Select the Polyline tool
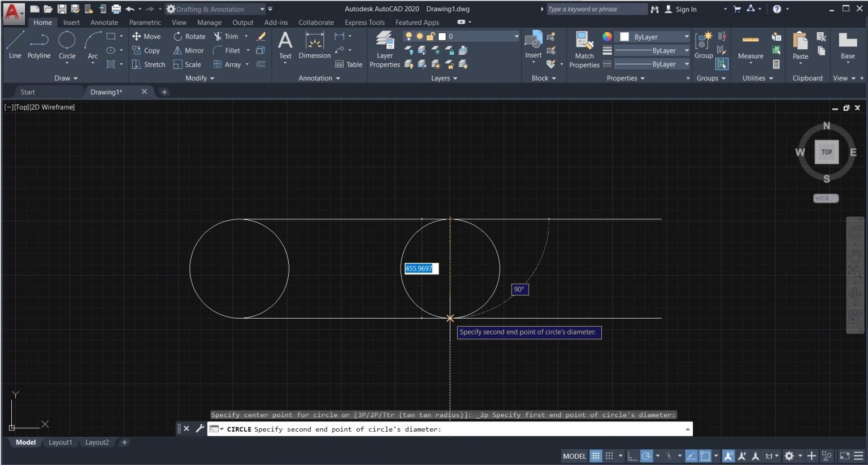 click(39, 45)
